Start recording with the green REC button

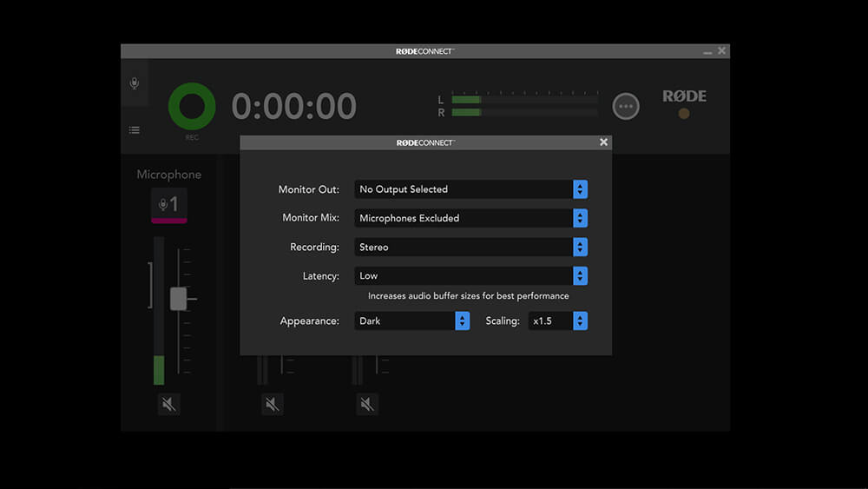tap(192, 106)
